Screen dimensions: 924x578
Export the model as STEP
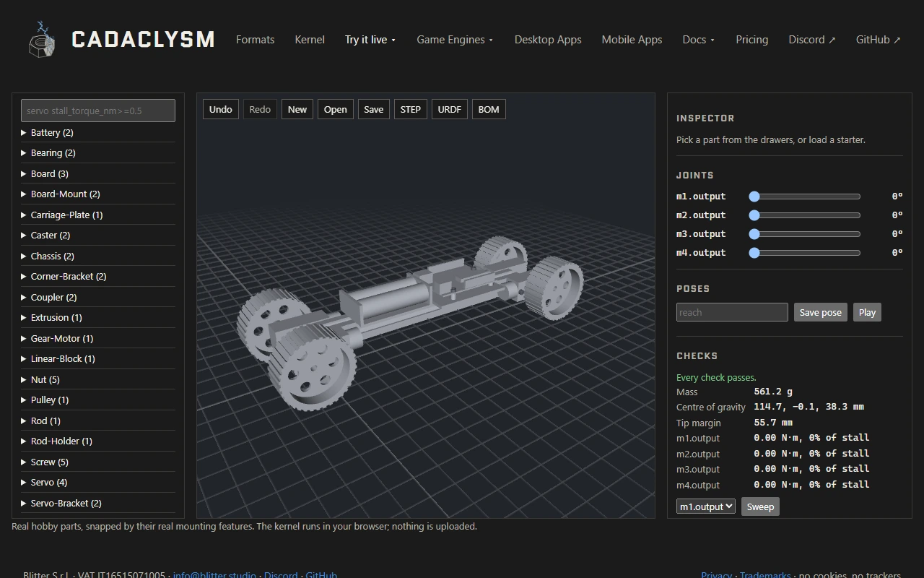point(410,110)
